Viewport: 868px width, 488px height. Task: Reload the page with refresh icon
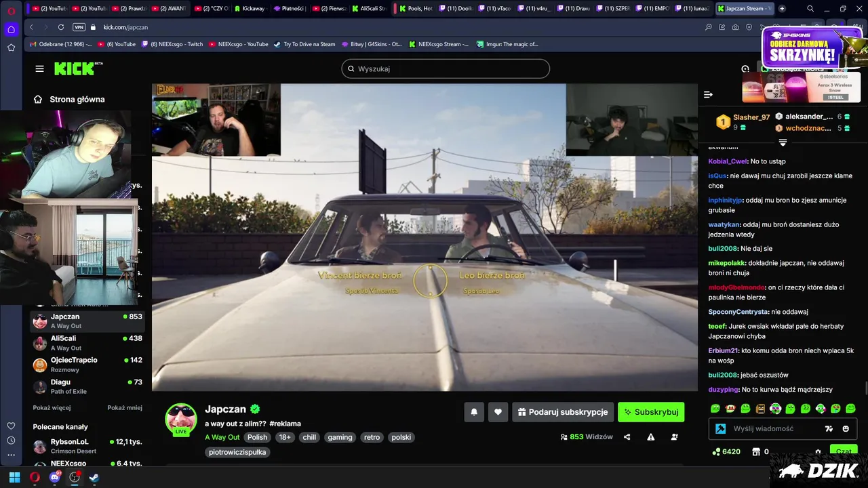61,27
